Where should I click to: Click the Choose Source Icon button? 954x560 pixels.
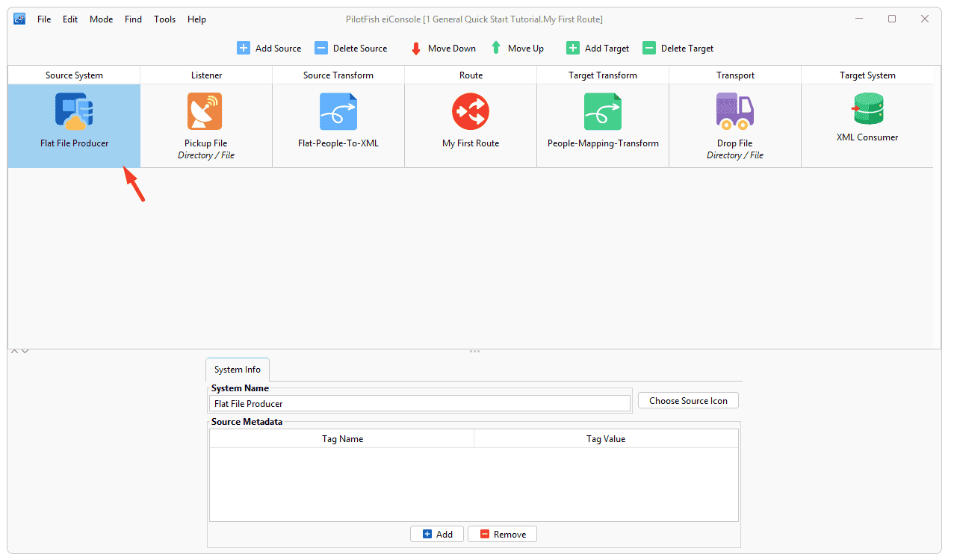click(x=688, y=400)
